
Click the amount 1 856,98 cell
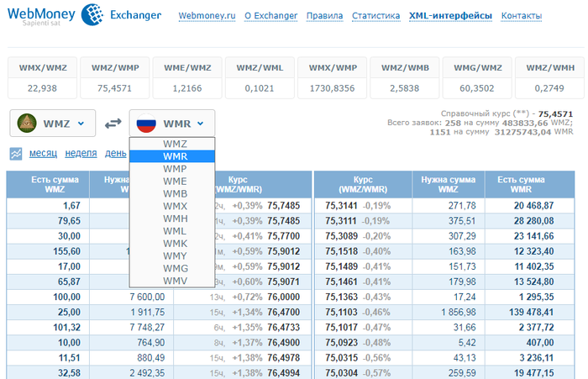(459, 313)
